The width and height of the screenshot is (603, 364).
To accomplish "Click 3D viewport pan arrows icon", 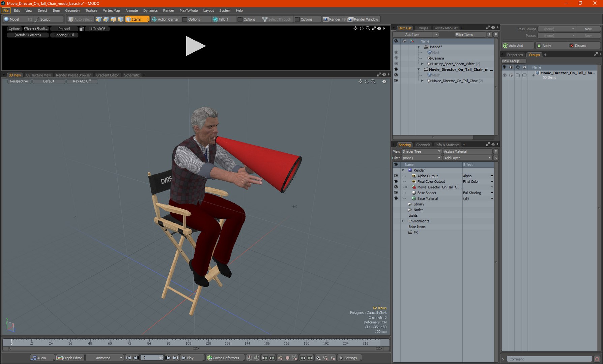I will tap(361, 81).
